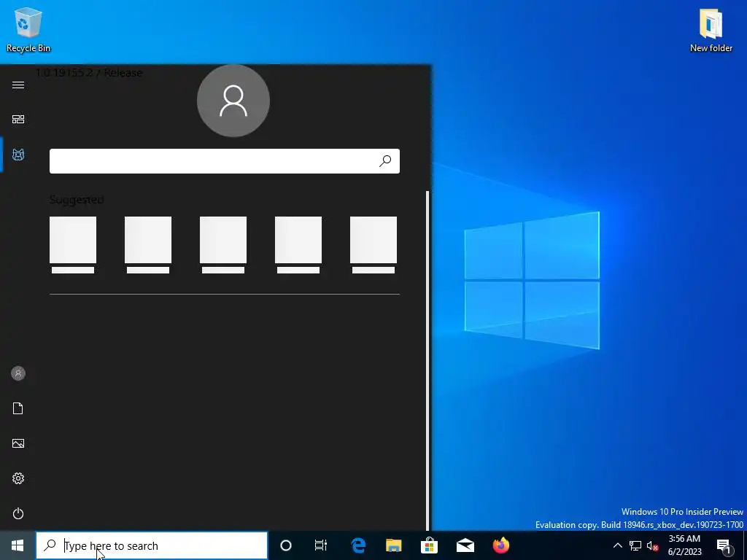Open Cortana circle on taskbar
Viewport: 747px width, 560px height.
click(286, 545)
